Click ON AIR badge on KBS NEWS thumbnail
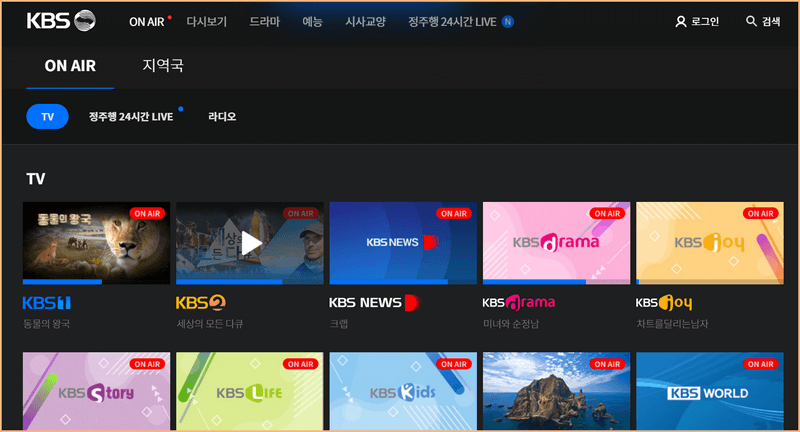Image resolution: width=800 pixels, height=432 pixels. [x=454, y=214]
